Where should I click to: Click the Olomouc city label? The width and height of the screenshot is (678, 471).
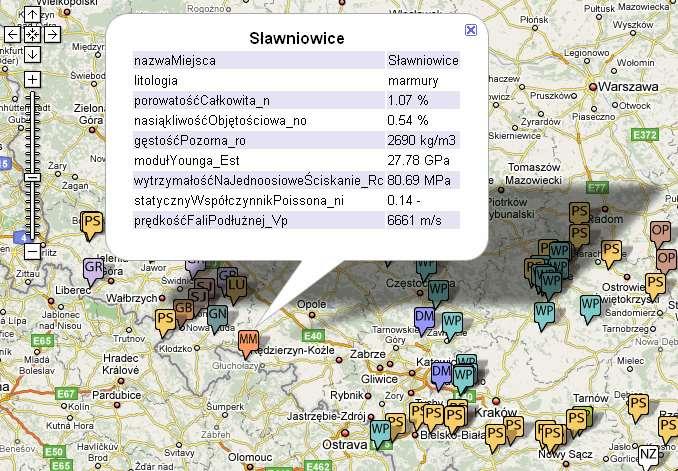click(250, 458)
